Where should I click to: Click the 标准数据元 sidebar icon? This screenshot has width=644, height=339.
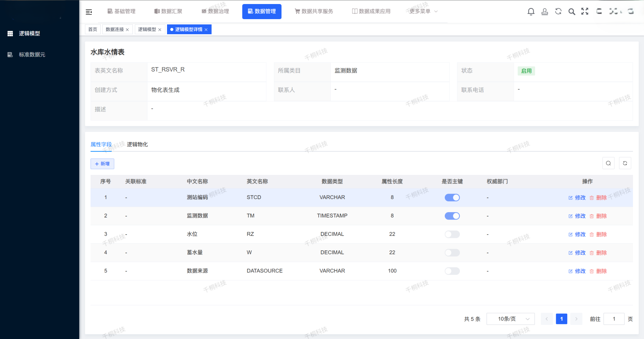click(10, 55)
